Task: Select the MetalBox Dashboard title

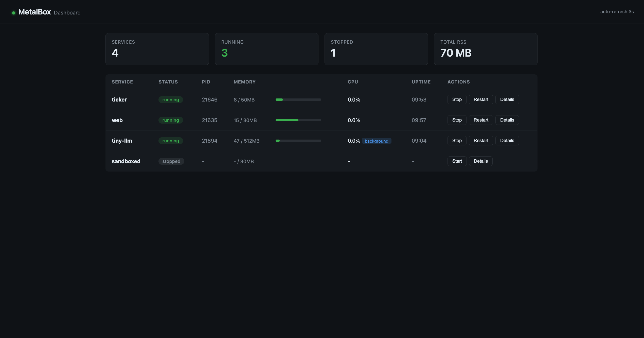Action: (49, 12)
